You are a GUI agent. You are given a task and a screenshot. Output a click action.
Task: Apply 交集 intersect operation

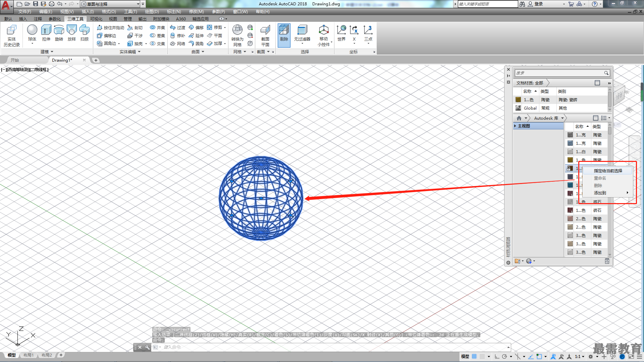(157, 44)
